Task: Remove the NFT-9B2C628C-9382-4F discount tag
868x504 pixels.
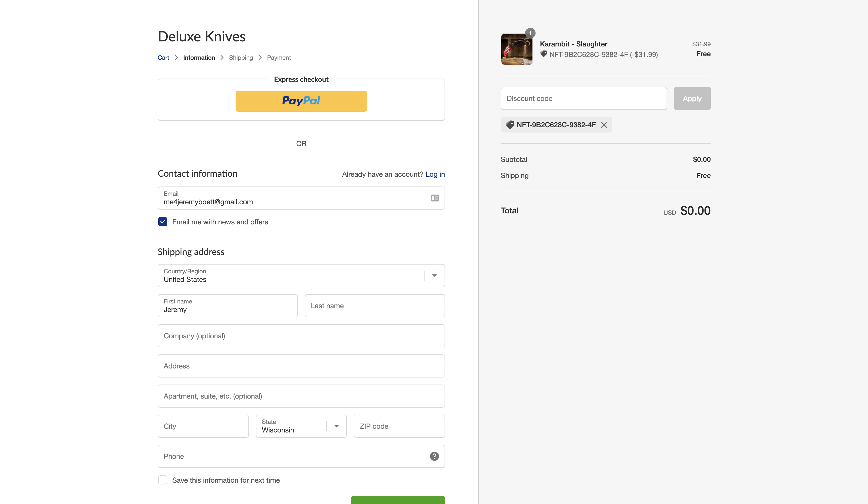Action: pyautogui.click(x=604, y=125)
